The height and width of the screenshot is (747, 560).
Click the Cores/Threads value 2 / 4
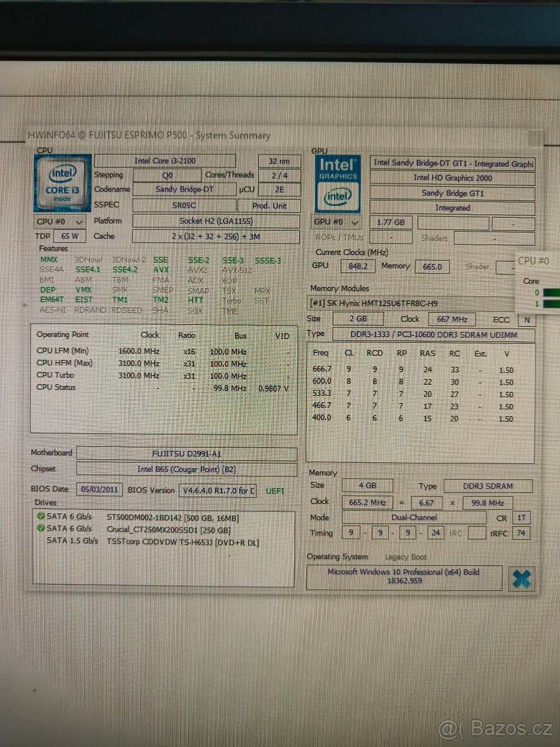279,176
